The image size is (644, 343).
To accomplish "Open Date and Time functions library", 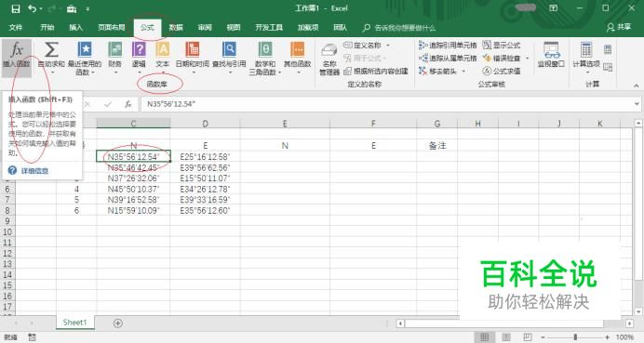I will click(x=193, y=57).
